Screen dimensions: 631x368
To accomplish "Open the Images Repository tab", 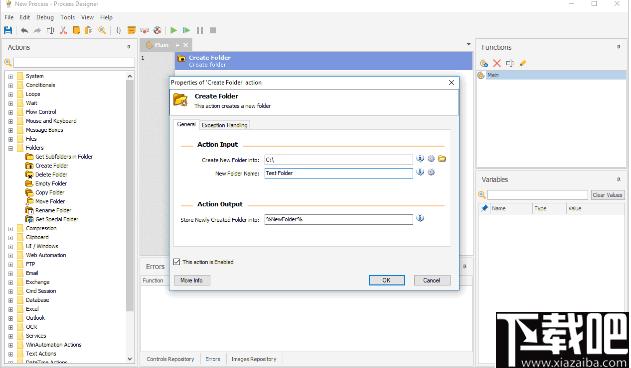I will click(254, 359).
